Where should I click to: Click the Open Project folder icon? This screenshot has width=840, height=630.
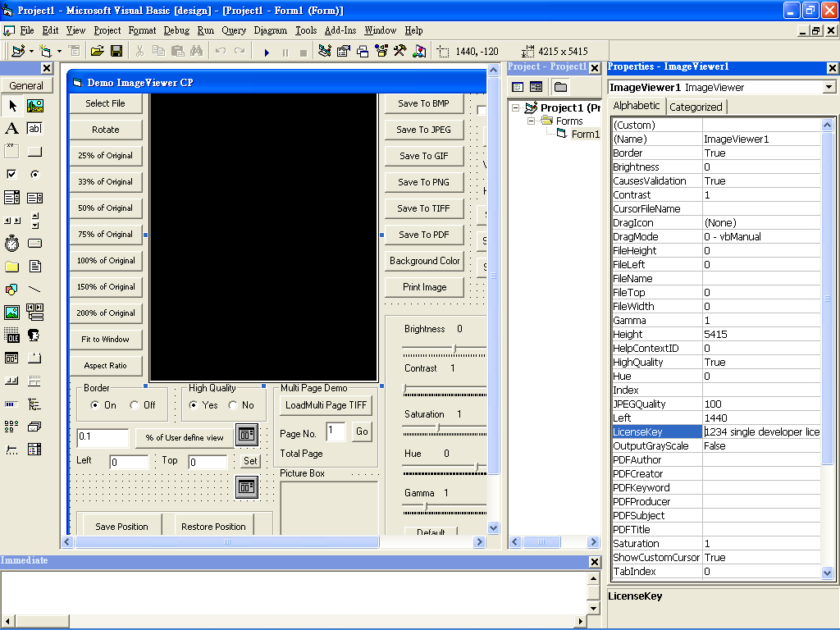[97, 51]
